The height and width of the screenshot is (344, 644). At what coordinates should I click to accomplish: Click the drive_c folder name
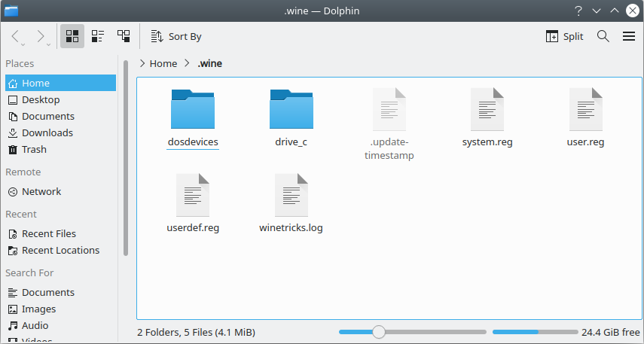[291, 142]
